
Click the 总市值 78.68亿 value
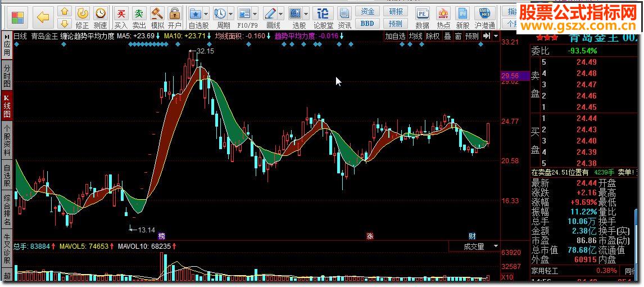[582, 250]
